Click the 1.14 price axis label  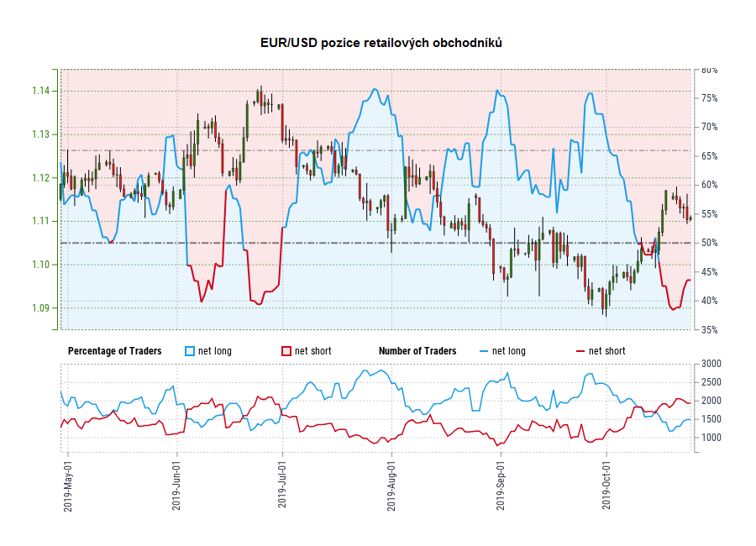(41, 91)
